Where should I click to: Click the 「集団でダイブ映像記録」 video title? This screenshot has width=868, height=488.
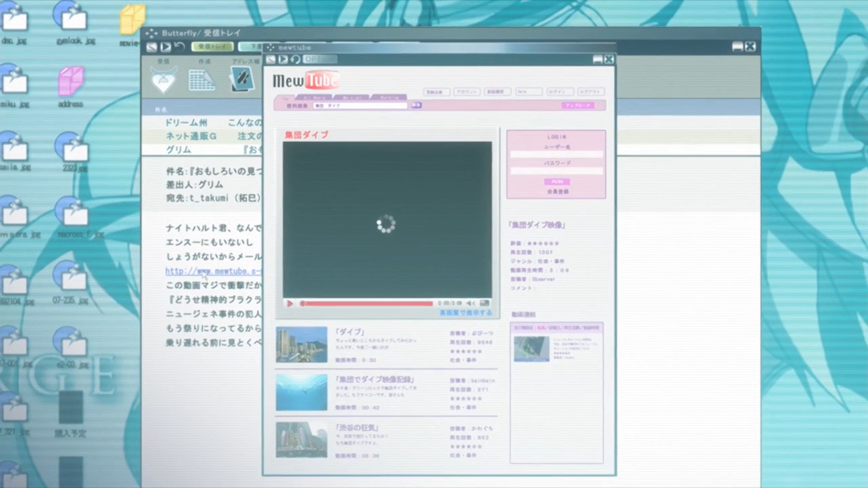point(375,379)
